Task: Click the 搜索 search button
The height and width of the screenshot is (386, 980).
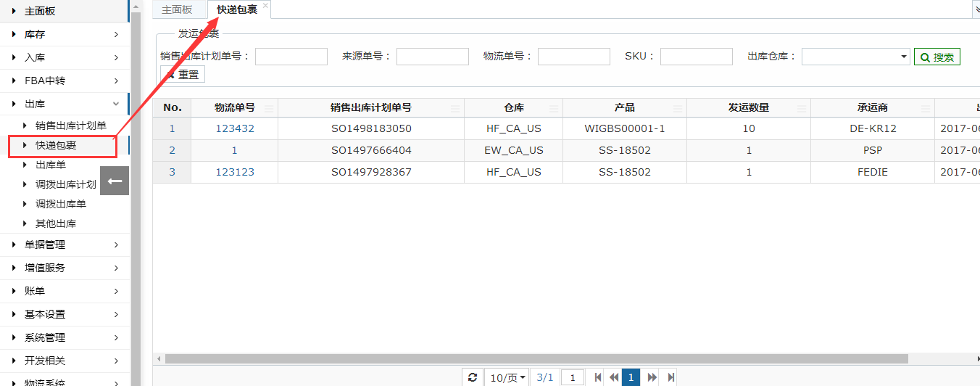Action: [937, 57]
